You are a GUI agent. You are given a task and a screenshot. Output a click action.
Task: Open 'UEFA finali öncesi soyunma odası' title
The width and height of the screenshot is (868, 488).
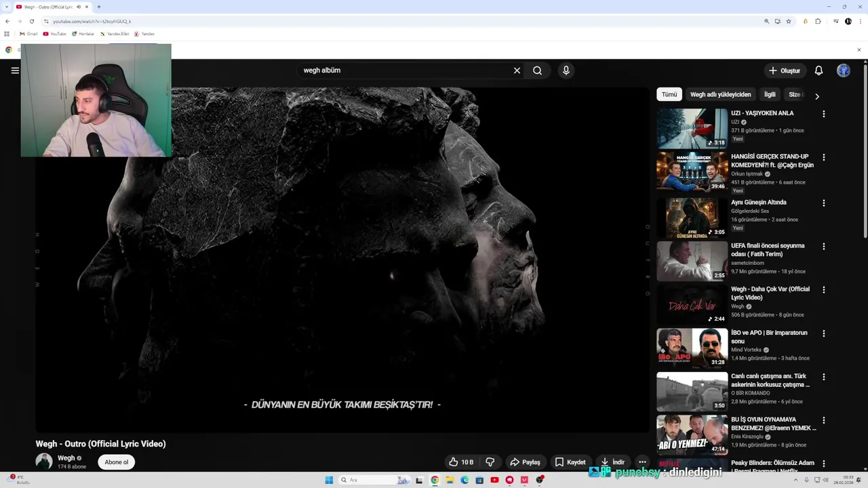point(768,250)
